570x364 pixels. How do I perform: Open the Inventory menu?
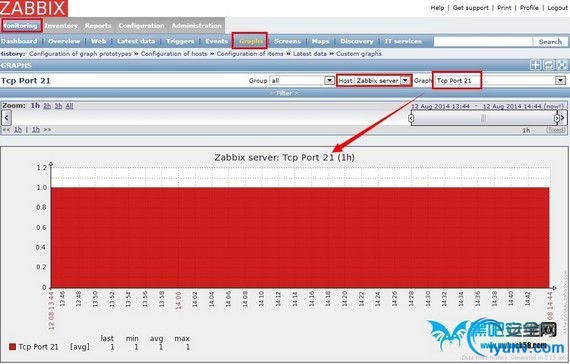click(x=61, y=26)
